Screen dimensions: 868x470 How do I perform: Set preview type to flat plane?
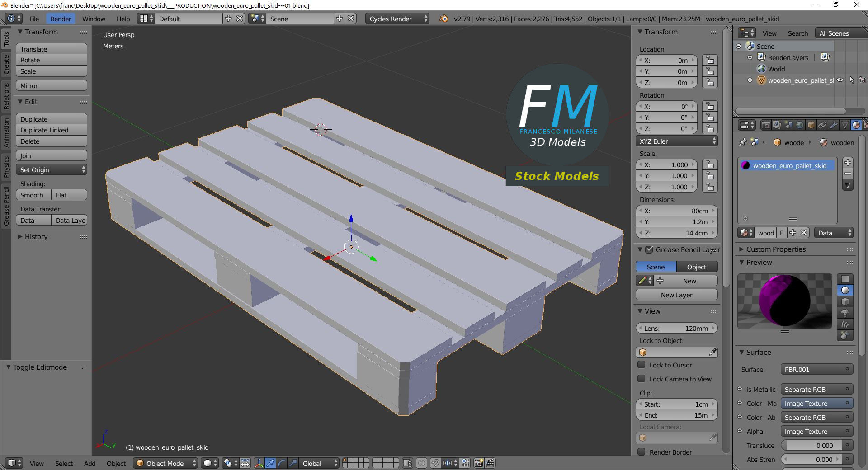tap(845, 279)
